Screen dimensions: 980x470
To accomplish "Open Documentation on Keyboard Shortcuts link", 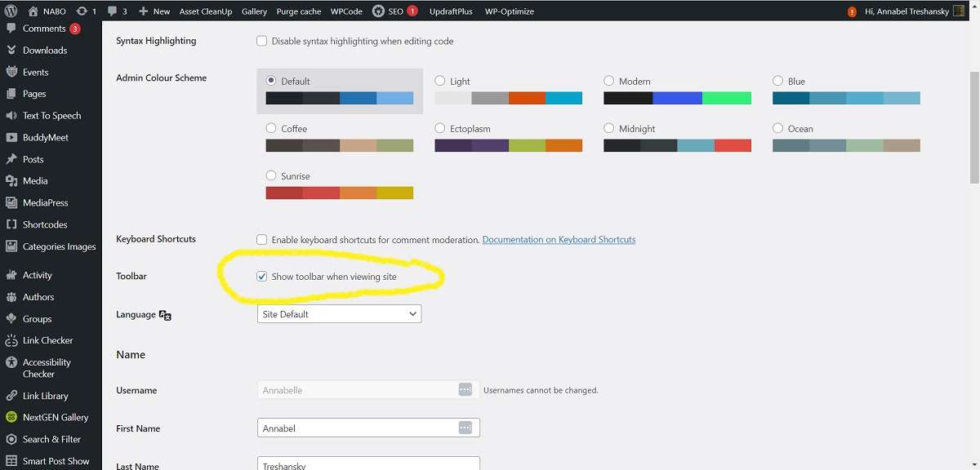I will tap(559, 240).
